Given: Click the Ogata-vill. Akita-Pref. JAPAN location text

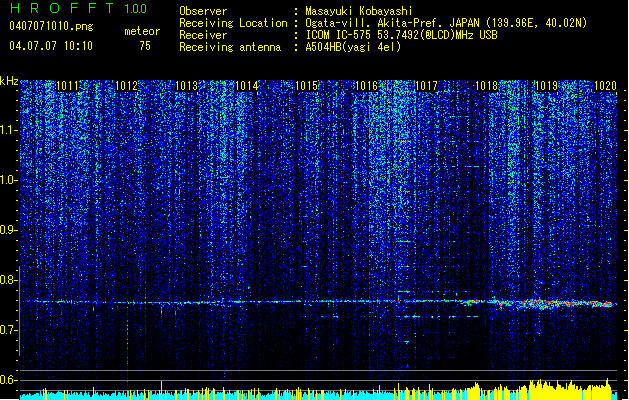Looking at the screenshot, I should [446, 23].
